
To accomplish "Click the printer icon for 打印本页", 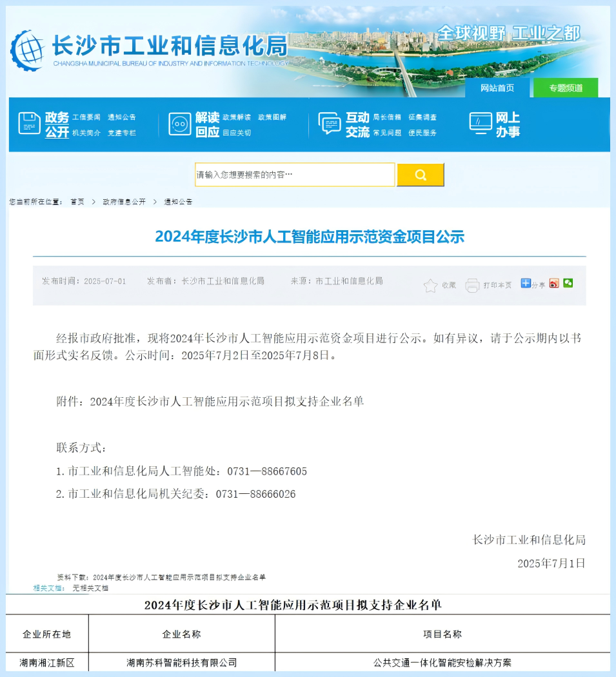I will click(x=472, y=285).
